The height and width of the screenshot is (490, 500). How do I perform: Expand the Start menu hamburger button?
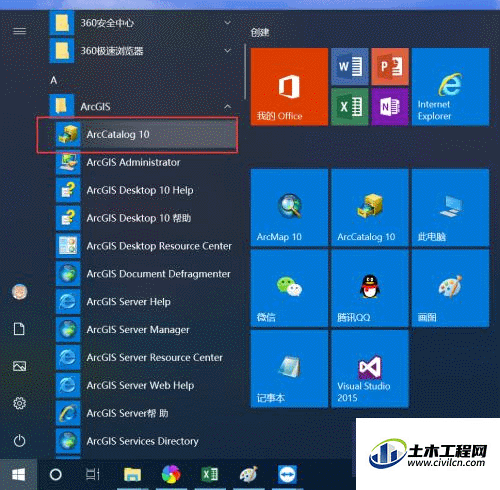pyautogui.click(x=19, y=31)
